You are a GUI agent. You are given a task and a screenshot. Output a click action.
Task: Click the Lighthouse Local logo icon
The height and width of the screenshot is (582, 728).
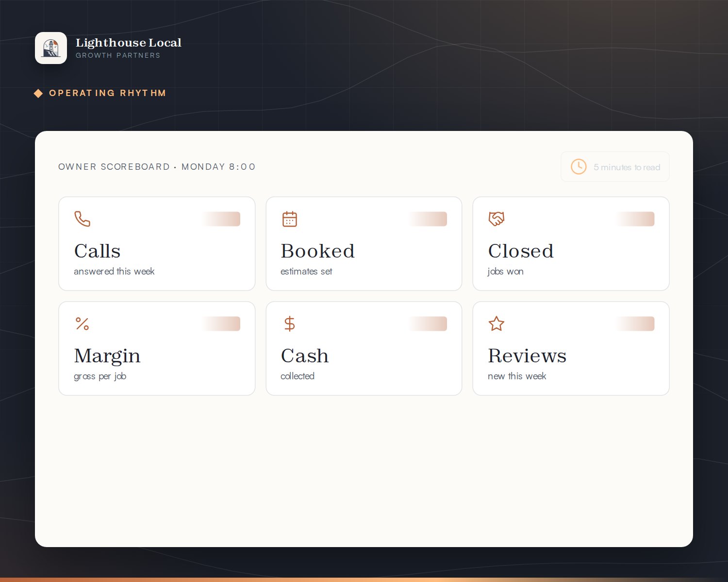[x=51, y=48]
